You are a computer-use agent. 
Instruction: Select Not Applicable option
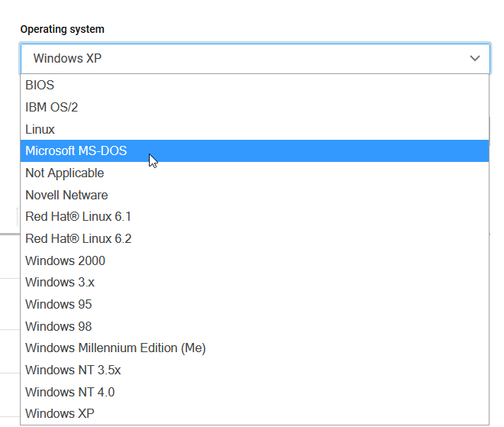[254, 173]
